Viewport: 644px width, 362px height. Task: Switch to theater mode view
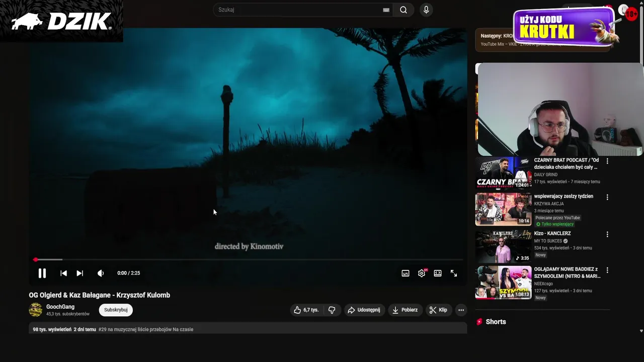[x=438, y=273]
